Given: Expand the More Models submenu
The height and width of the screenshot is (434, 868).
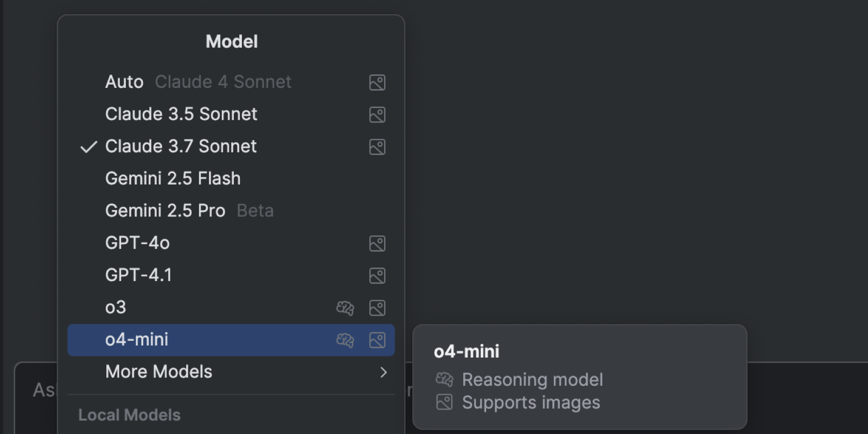Looking at the screenshot, I should [x=231, y=372].
